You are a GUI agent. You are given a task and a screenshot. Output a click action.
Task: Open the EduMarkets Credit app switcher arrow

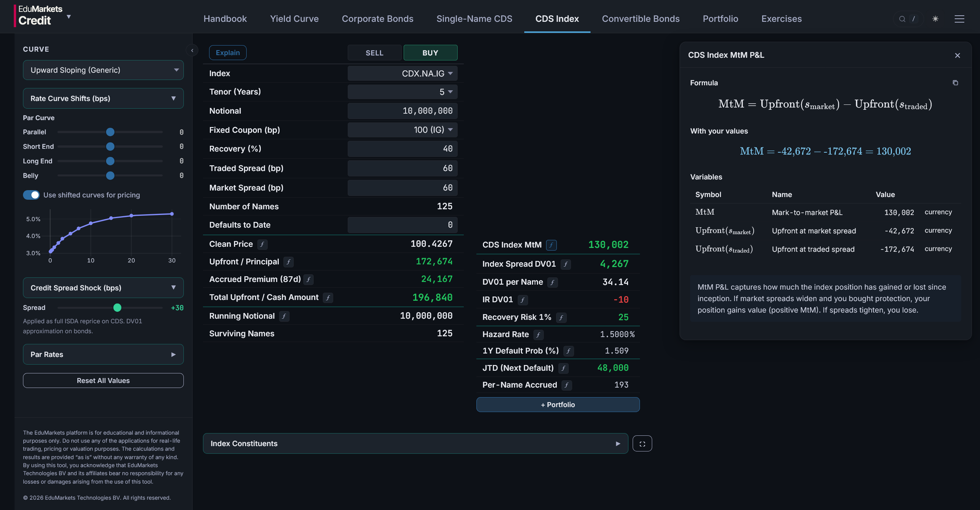69,17
